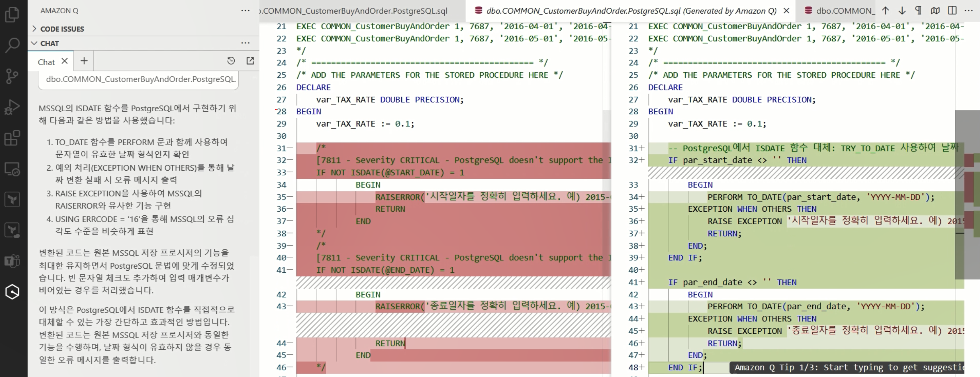Screen dimensions: 980x377
Task: Go to next change arrow
Action: click(x=902, y=11)
